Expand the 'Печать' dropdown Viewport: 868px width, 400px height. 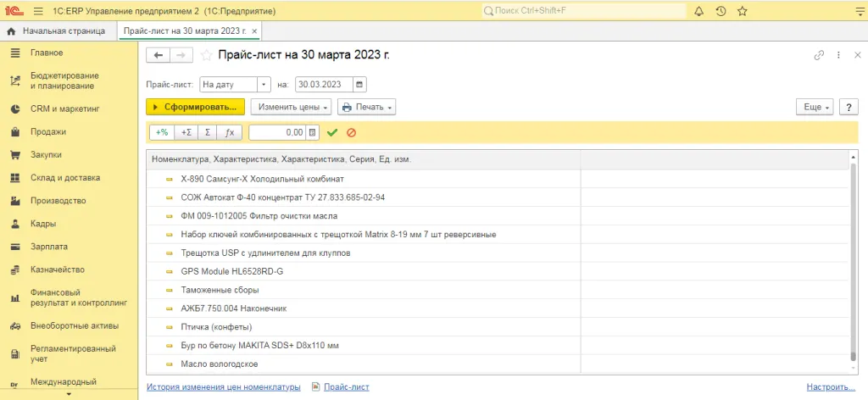tap(367, 107)
